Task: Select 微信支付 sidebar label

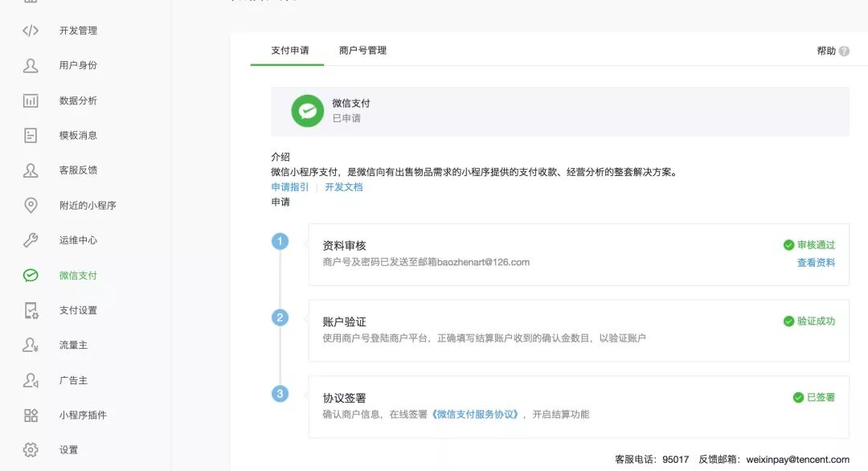Action: pyautogui.click(x=78, y=275)
